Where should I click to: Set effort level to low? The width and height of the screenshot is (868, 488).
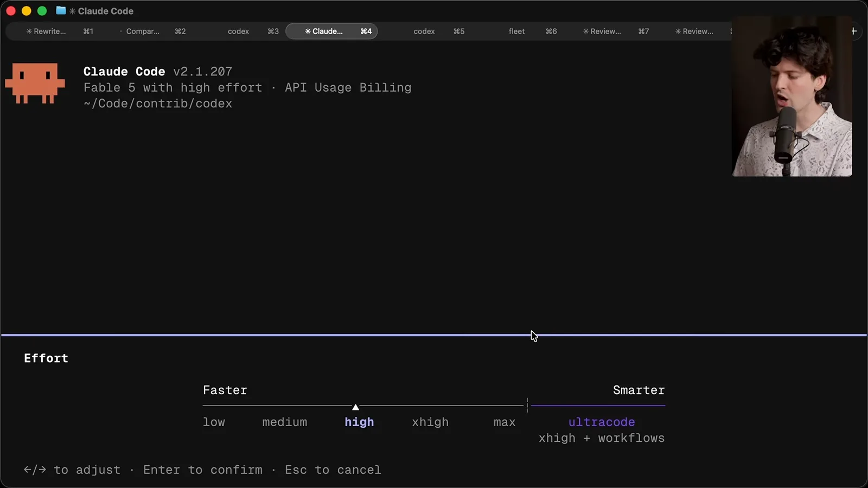coord(214,422)
